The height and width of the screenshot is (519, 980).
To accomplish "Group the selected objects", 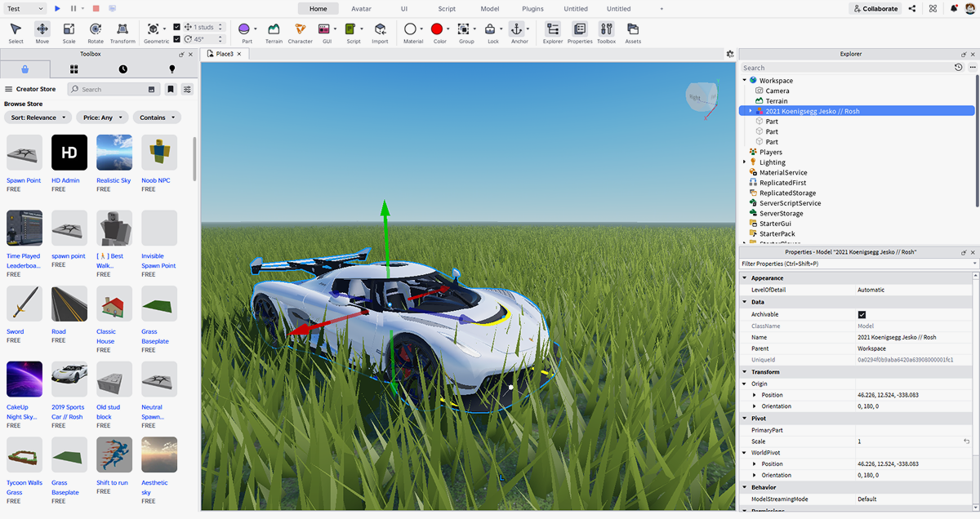I will (x=463, y=33).
